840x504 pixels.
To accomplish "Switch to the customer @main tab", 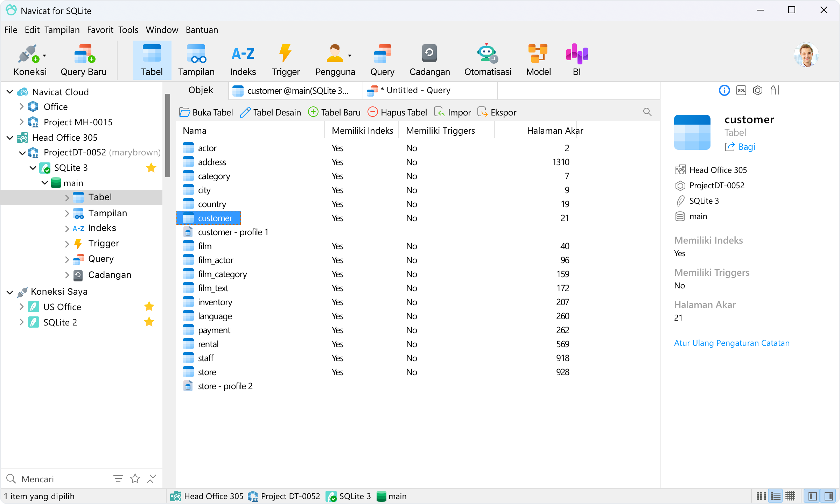I will [x=296, y=91].
